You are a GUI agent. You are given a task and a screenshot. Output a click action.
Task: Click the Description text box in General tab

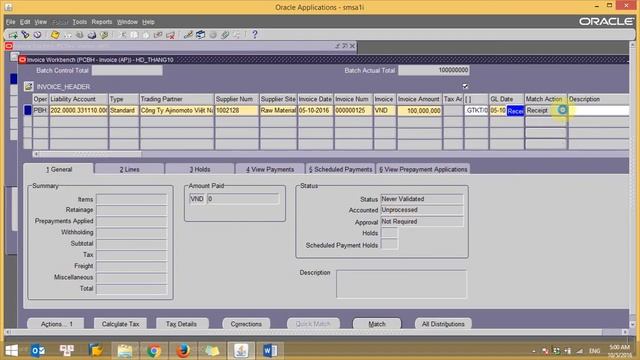click(401, 284)
